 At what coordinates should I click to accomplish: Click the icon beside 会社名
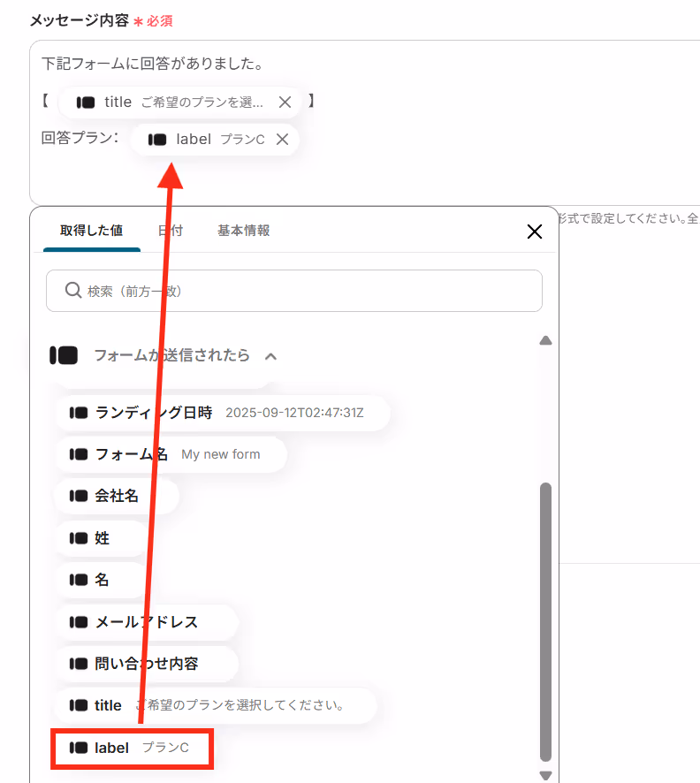tap(79, 496)
